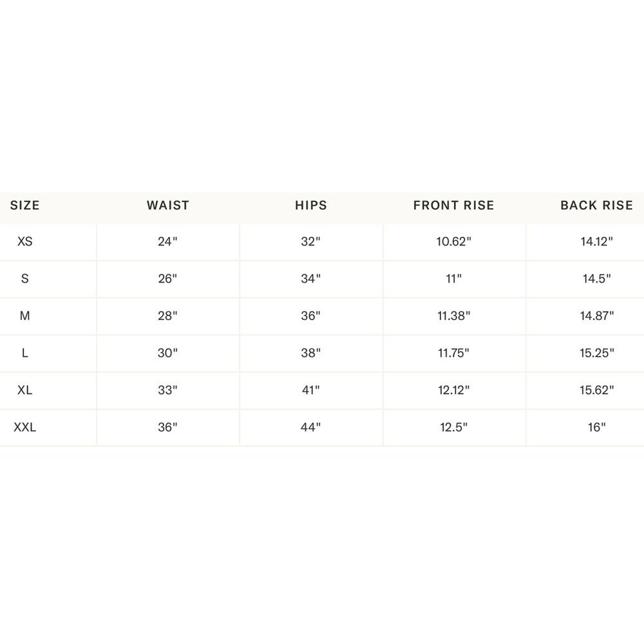
Task: Select the XS size row label
Action: point(24,241)
